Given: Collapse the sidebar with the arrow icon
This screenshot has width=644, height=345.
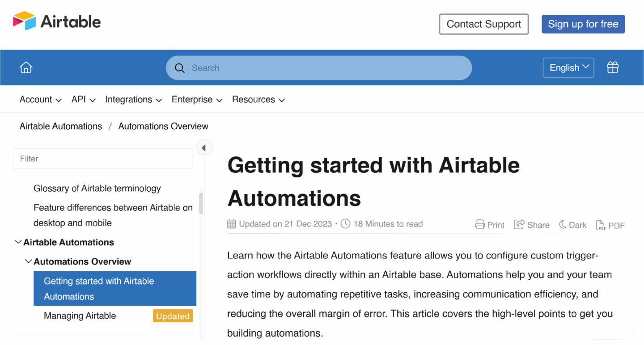Looking at the screenshot, I should coord(204,147).
